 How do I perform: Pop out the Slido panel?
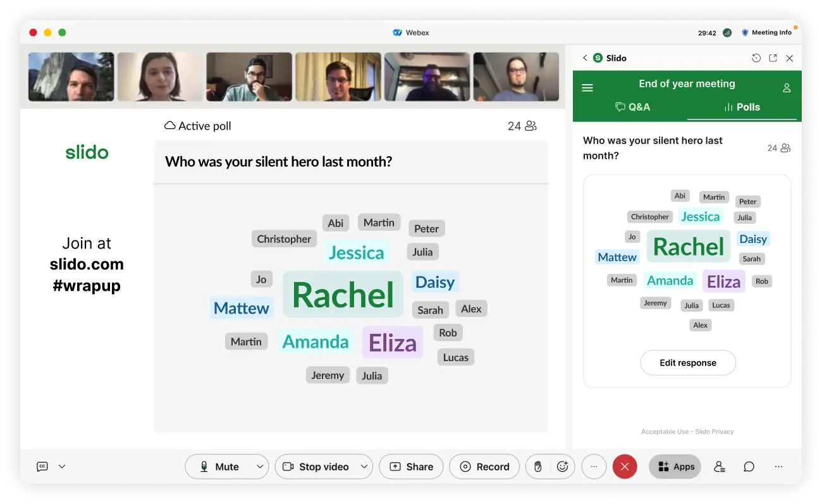tap(773, 58)
